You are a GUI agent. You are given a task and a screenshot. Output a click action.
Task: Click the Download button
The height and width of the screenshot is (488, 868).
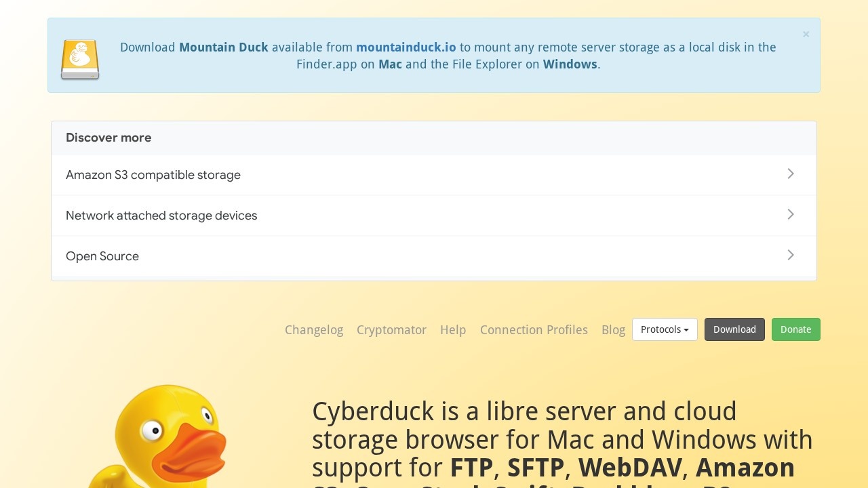point(734,329)
